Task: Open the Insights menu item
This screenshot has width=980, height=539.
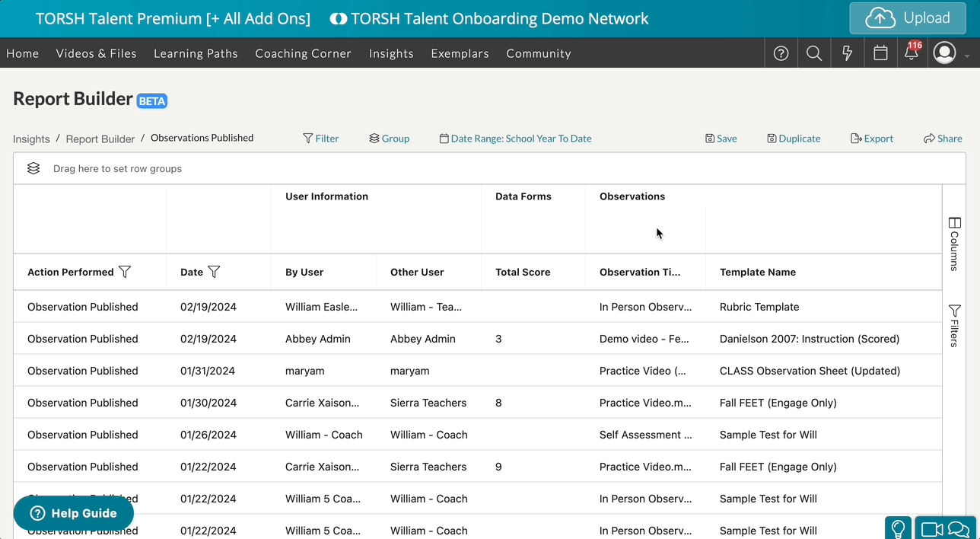Action: (391, 53)
